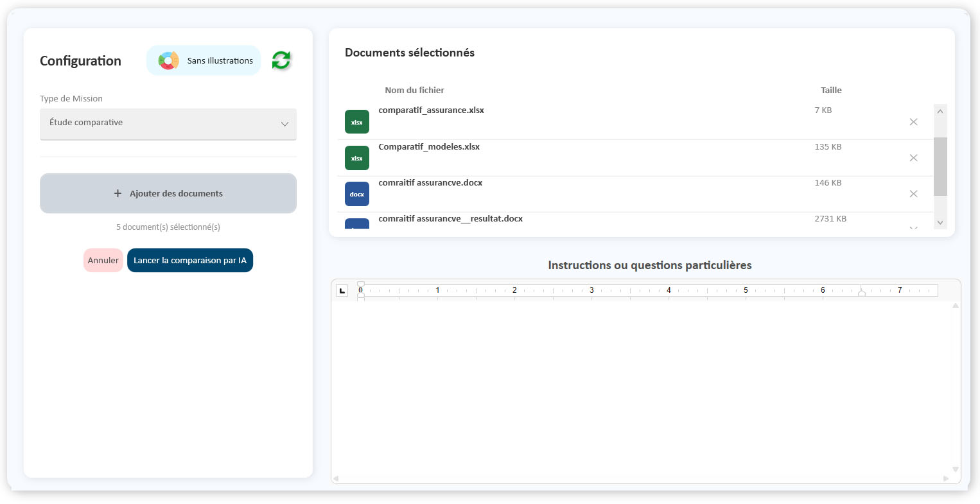The width and height of the screenshot is (980, 504).
Task: Click the colorful donut chart icon
Action: tap(169, 60)
